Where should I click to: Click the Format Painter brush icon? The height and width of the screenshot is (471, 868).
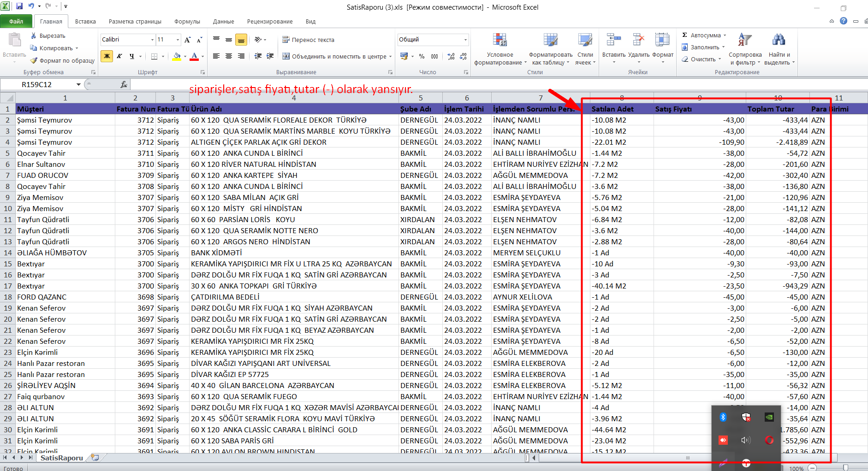point(34,60)
